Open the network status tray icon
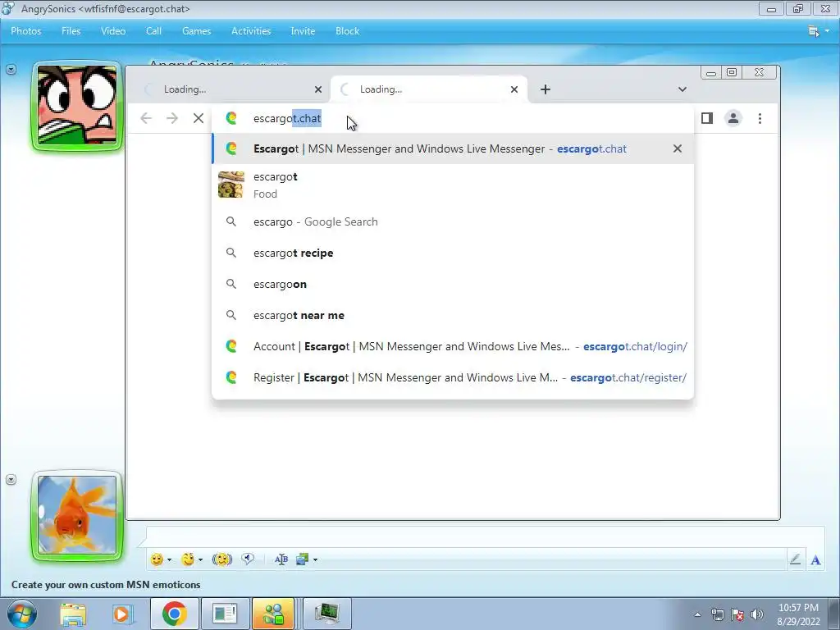Image resolution: width=840 pixels, height=630 pixels. 717,614
